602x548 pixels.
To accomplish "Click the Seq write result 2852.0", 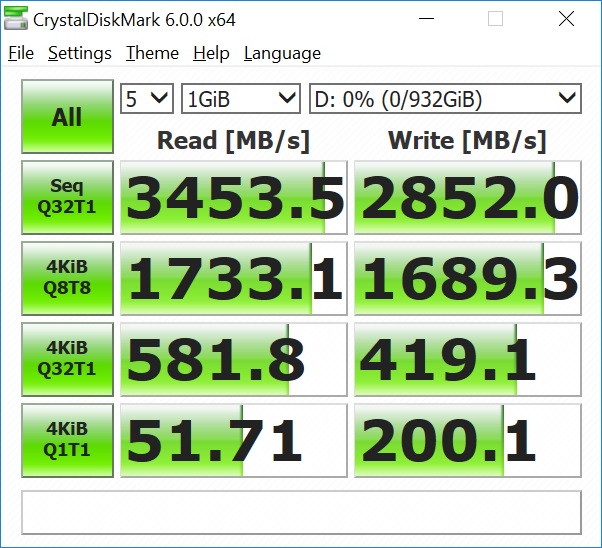I will [x=468, y=197].
